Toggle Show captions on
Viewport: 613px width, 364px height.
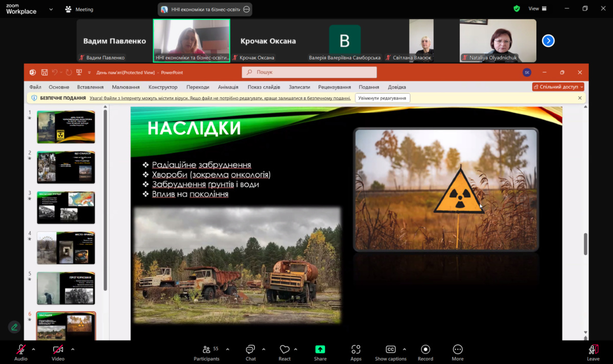click(x=391, y=350)
